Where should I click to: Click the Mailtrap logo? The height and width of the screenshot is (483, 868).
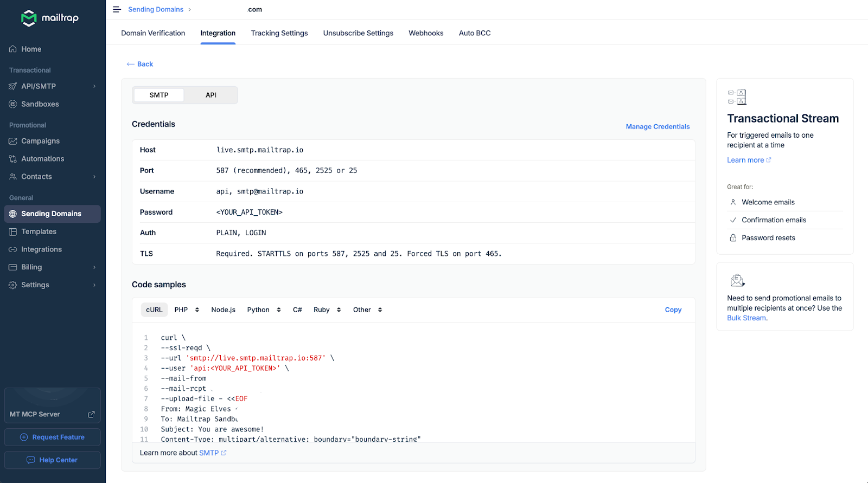tap(49, 18)
